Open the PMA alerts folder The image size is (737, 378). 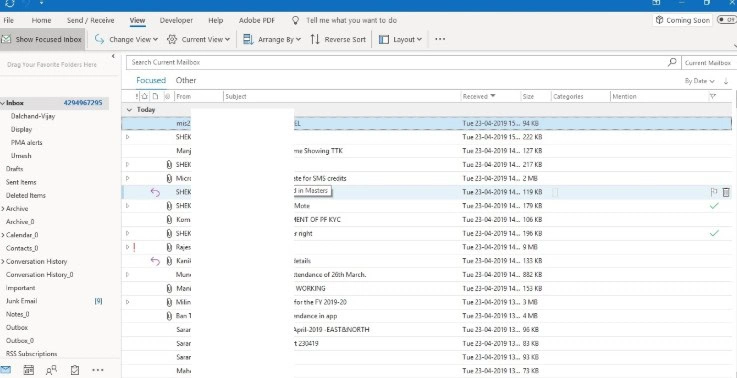(x=26, y=142)
